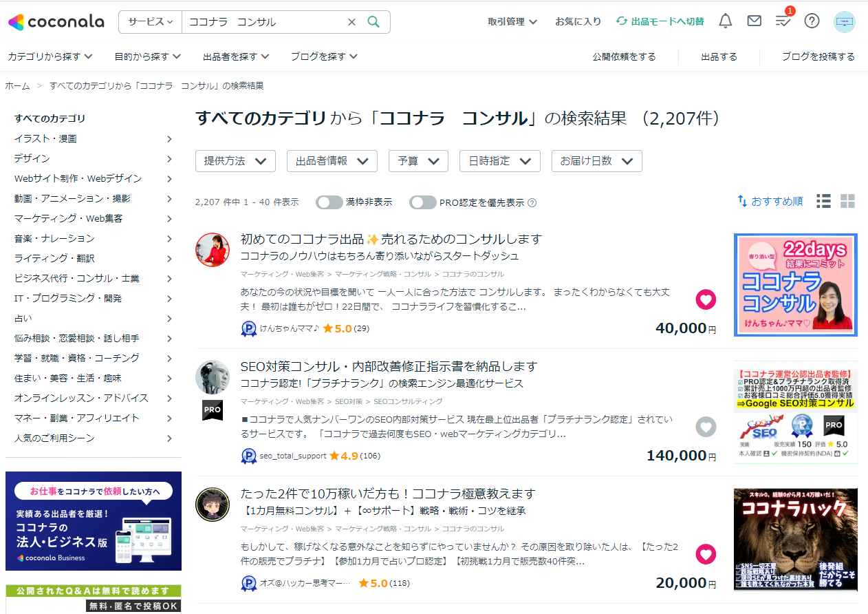Click the search input field

(x=265, y=22)
